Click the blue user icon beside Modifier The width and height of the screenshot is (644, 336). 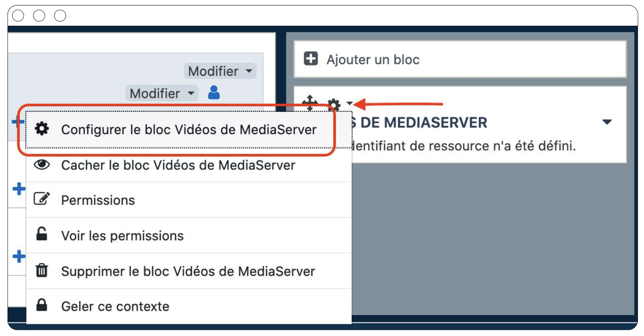click(214, 93)
